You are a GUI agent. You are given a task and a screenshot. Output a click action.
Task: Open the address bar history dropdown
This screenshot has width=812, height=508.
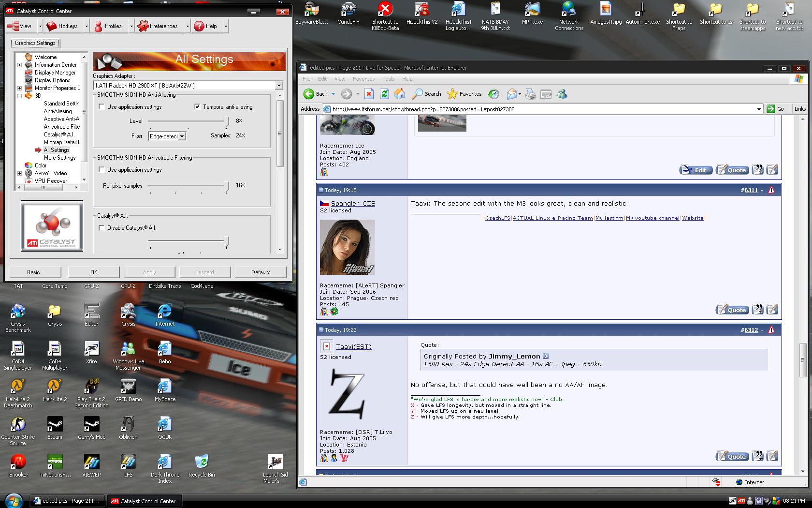[x=759, y=109]
